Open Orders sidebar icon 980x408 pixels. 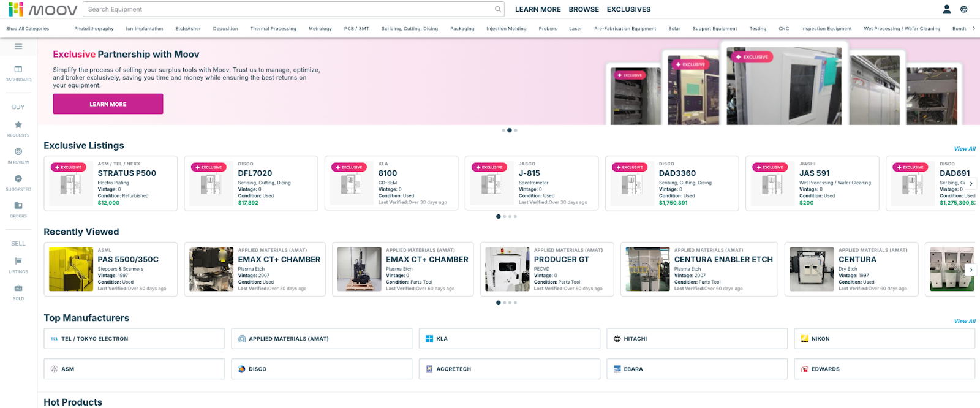pos(18,205)
